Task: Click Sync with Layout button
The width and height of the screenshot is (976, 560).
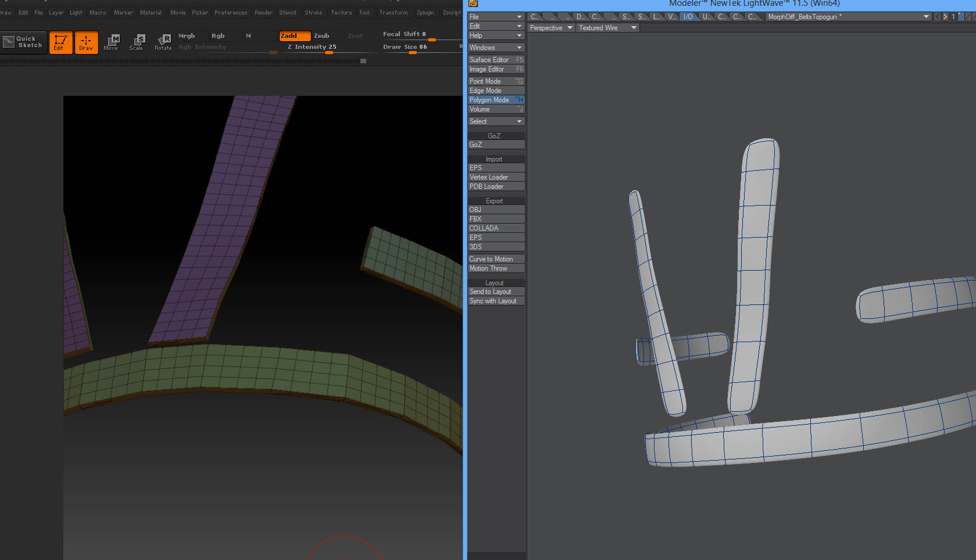Action: (x=496, y=301)
